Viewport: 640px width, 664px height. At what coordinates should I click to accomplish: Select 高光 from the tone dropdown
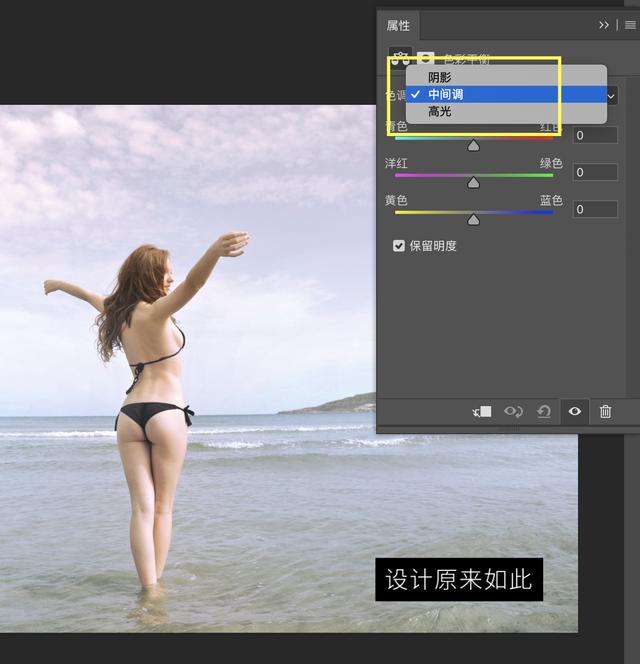(x=439, y=111)
